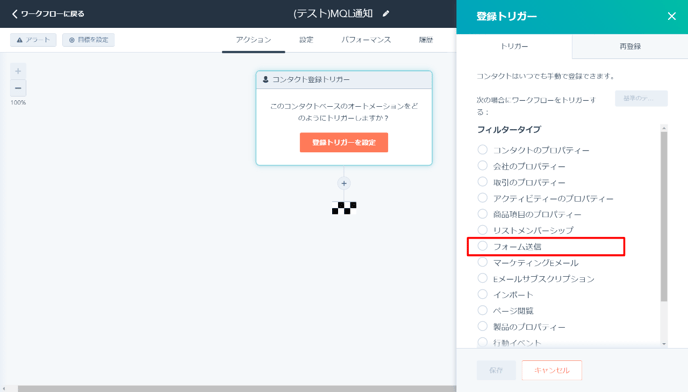Select the ページ閲覧 filter type

click(482, 310)
